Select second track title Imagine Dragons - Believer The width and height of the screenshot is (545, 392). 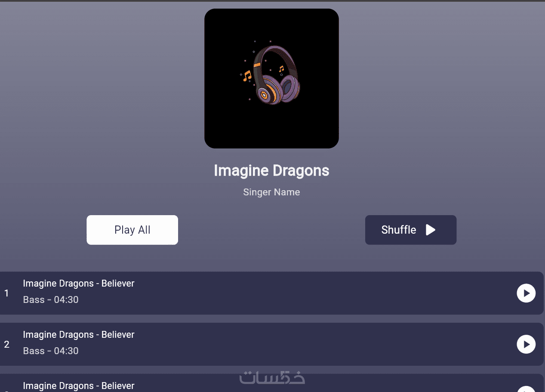click(x=79, y=334)
